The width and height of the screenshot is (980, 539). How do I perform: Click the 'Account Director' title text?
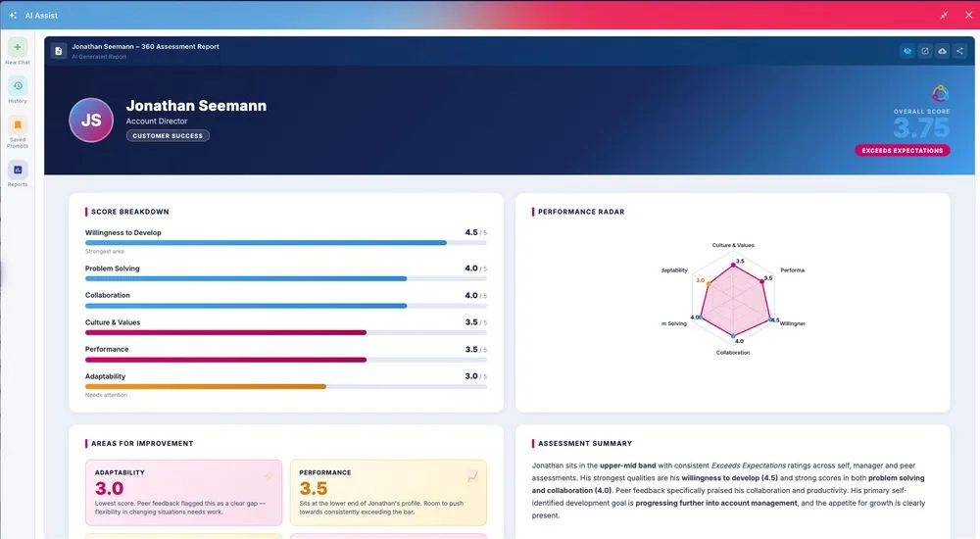coord(157,122)
